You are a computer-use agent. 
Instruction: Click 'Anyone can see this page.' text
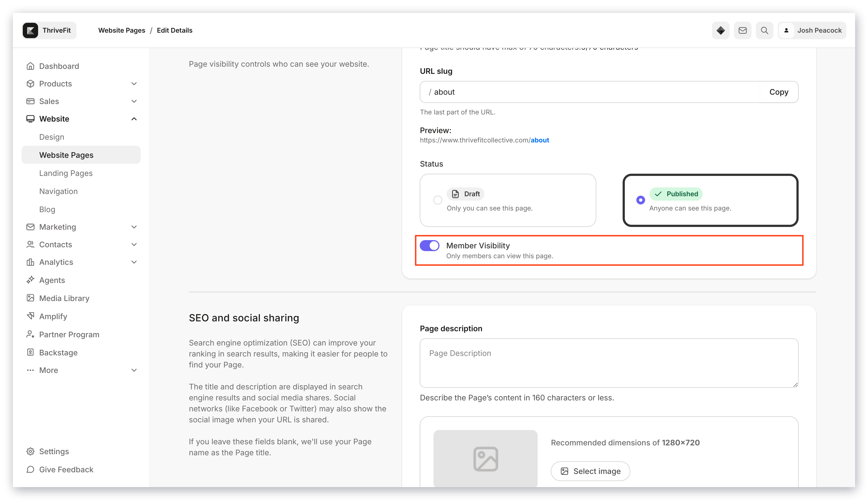690,208
